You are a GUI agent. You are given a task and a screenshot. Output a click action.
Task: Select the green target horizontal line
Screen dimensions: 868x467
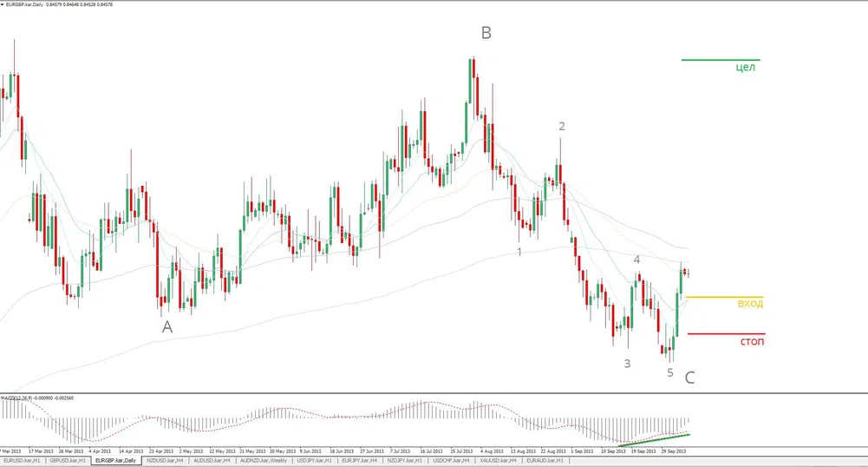721,60
